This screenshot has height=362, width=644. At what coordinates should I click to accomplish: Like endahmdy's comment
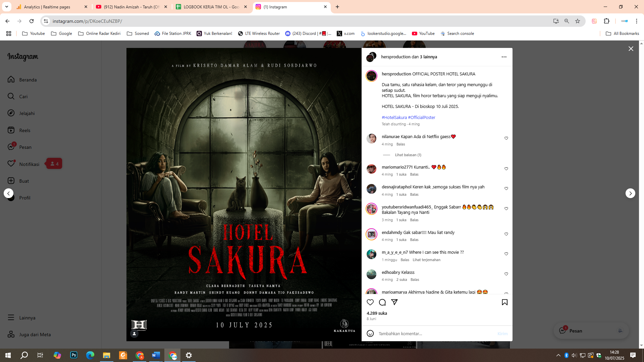[x=506, y=234]
